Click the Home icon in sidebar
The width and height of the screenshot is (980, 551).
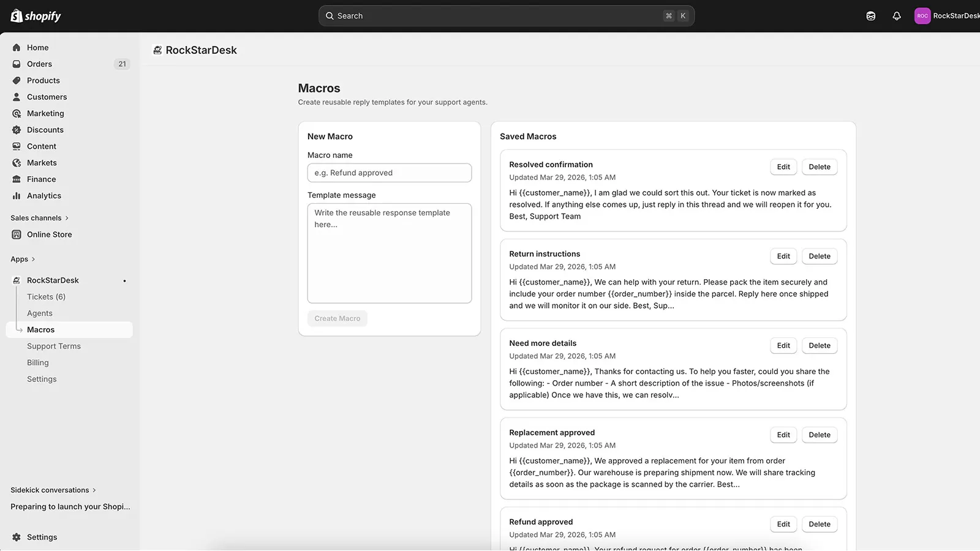pos(17,48)
